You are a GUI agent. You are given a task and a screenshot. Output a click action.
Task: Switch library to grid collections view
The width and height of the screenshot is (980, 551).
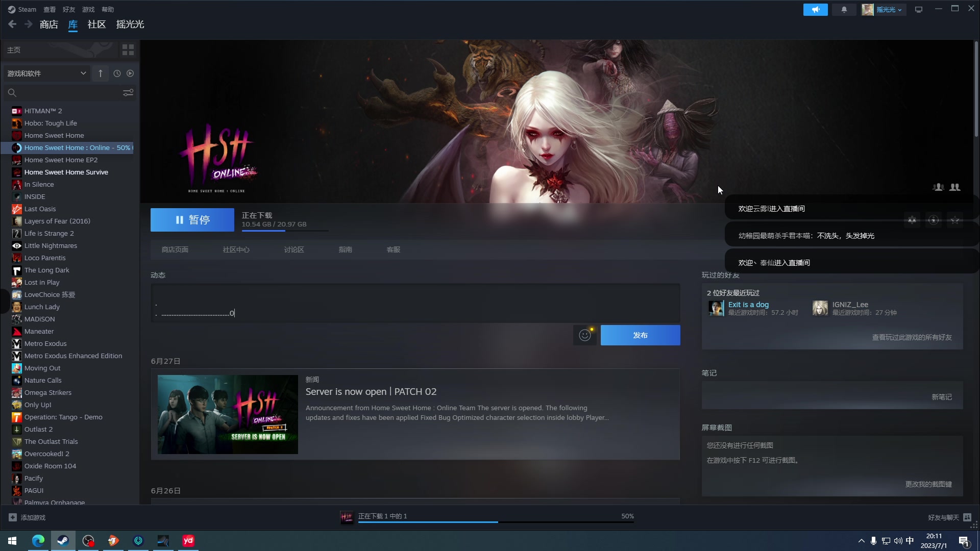point(128,50)
